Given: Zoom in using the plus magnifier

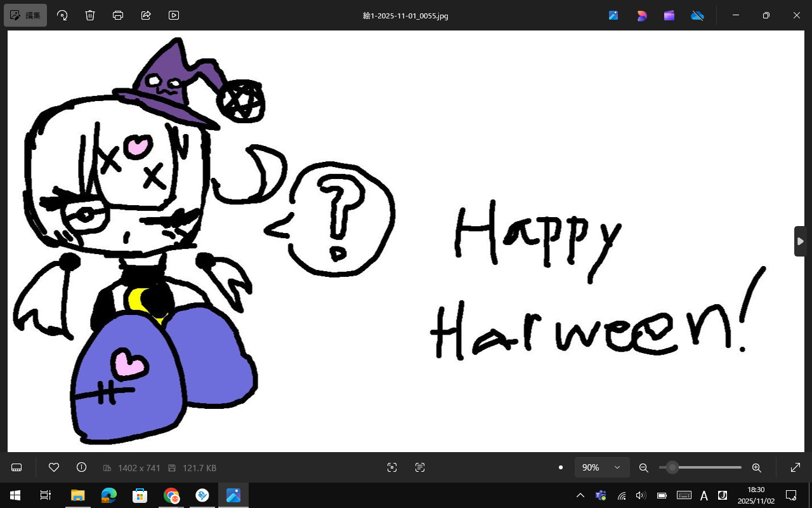Looking at the screenshot, I should click(756, 467).
